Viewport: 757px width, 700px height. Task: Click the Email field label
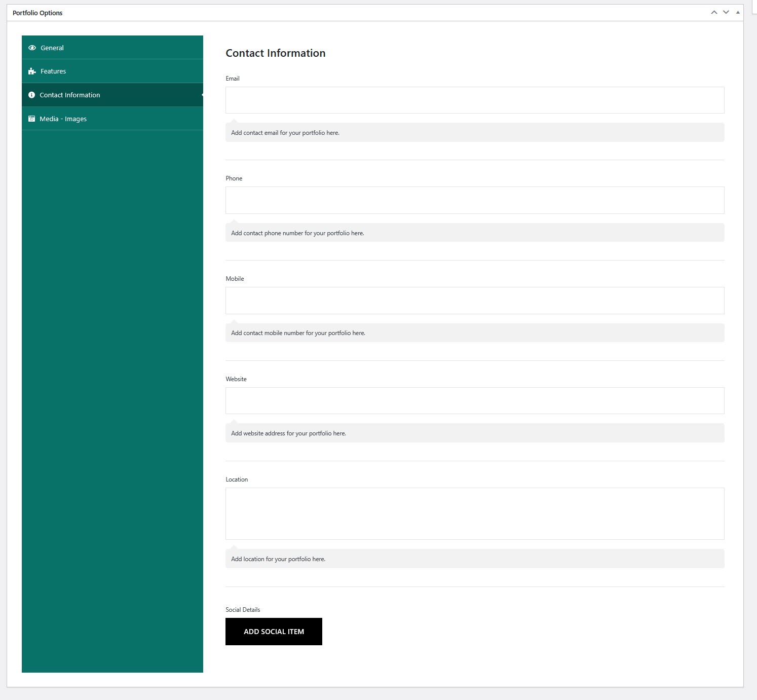(233, 79)
